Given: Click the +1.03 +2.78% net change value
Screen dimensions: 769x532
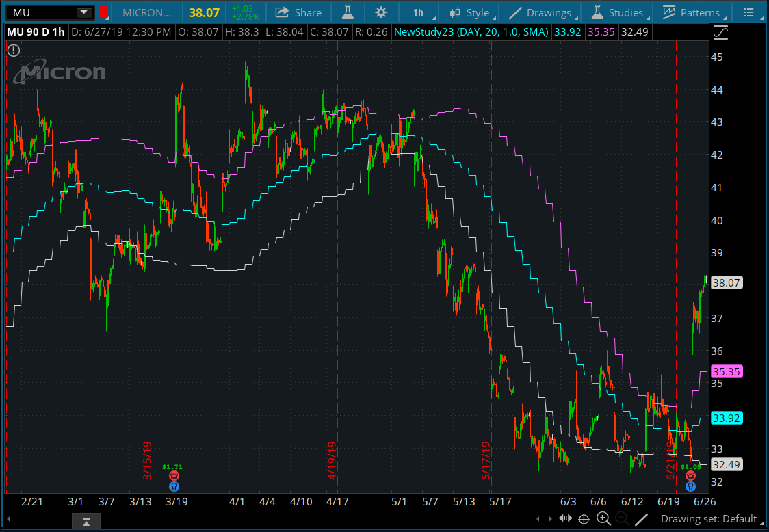Looking at the screenshot, I should pyautogui.click(x=245, y=13).
